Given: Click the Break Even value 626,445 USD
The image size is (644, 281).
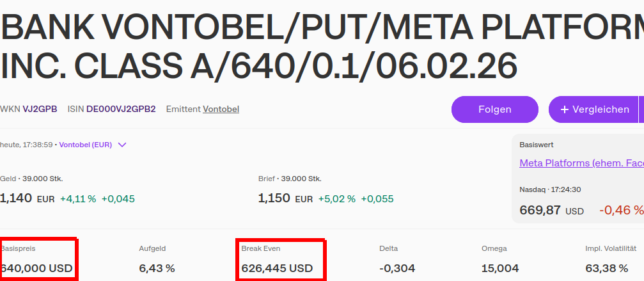Looking at the screenshot, I should coord(277,268).
